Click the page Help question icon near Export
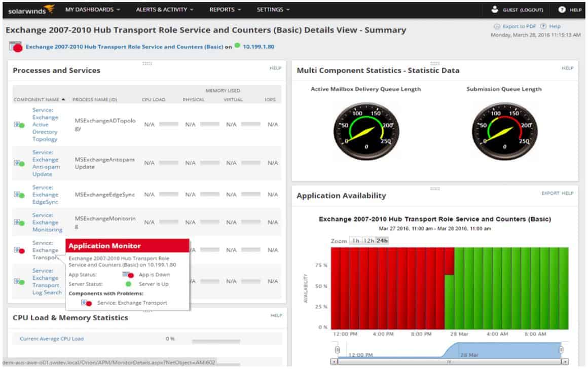 pos(543,26)
